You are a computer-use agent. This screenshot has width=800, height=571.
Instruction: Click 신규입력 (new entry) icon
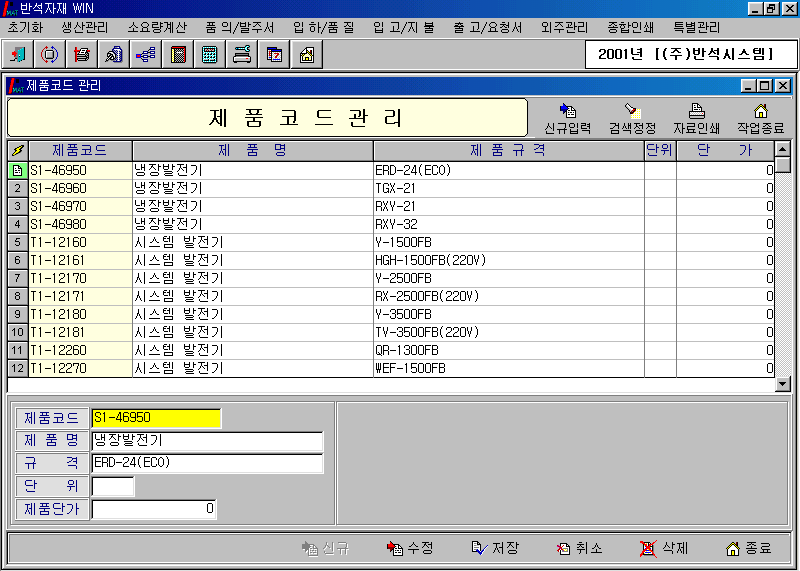tap(567, 118)
